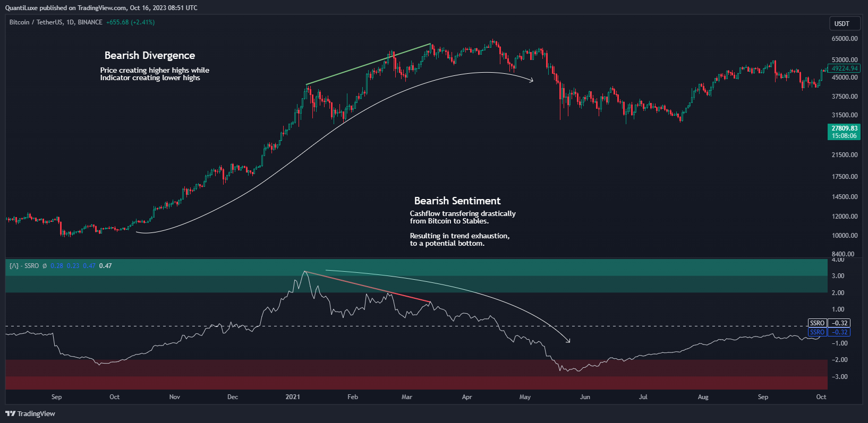Click the 0.28 value in the SSRO legend

pos(57,266)
